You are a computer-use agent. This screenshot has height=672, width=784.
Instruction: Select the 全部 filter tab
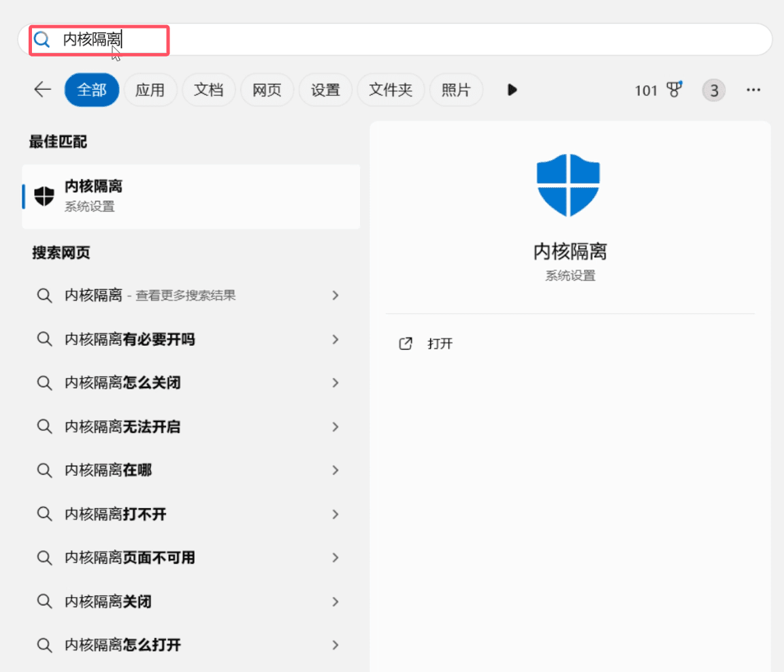click(x=91, y=90)
